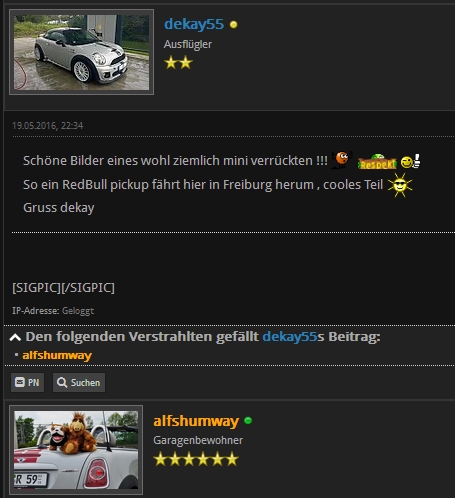Click the magnifier icon on the Suchen button

tap(62, 382)
